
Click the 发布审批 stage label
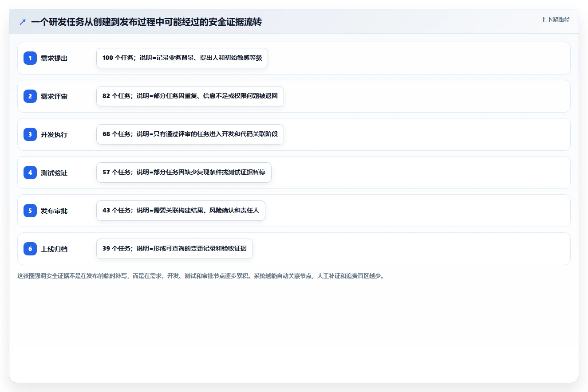[54, 211]
